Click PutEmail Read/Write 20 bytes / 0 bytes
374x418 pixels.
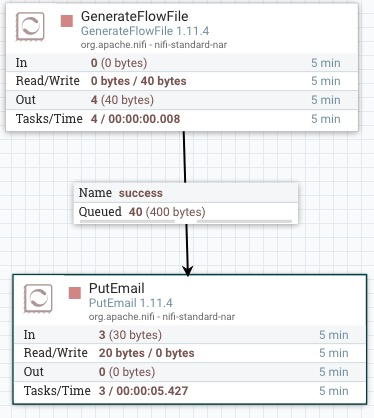[x=147, y=353]
